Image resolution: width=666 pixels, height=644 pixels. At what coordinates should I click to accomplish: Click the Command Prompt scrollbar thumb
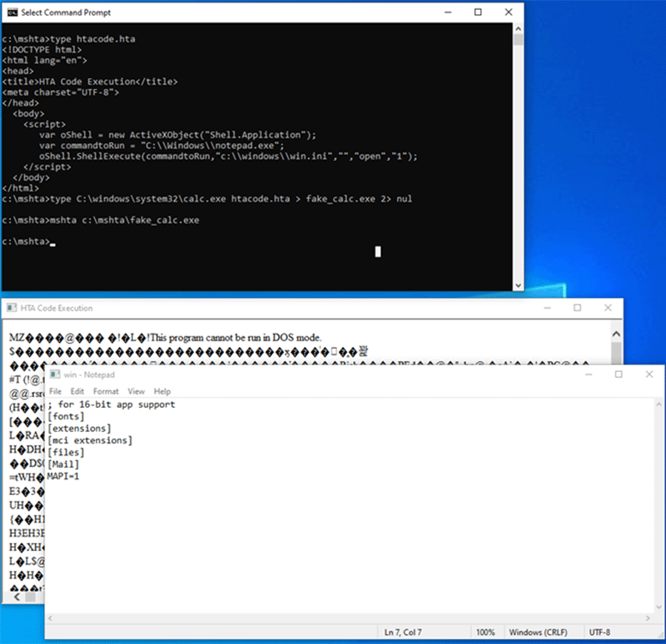coord(518,40)
